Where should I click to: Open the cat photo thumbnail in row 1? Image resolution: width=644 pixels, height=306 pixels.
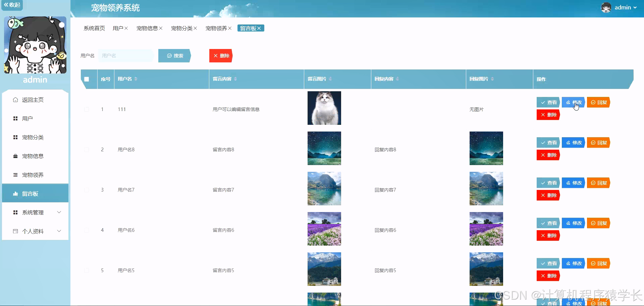(x=324, y=108)
